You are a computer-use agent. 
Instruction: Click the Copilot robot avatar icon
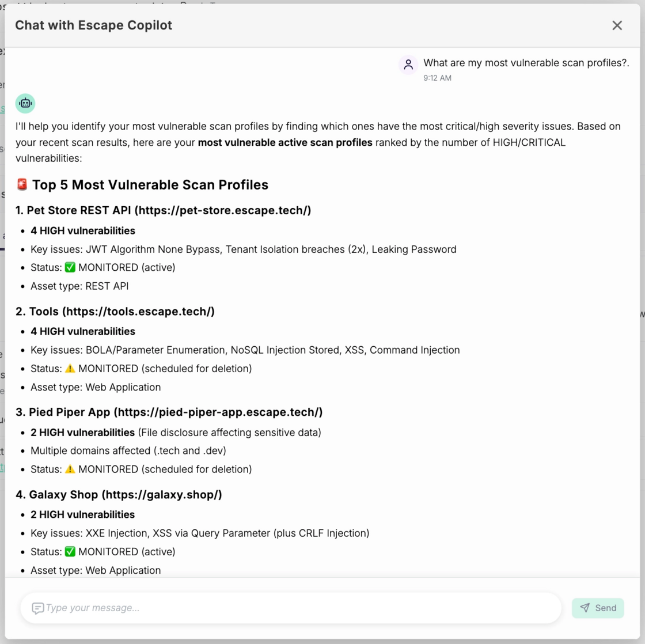coord(25,103)
